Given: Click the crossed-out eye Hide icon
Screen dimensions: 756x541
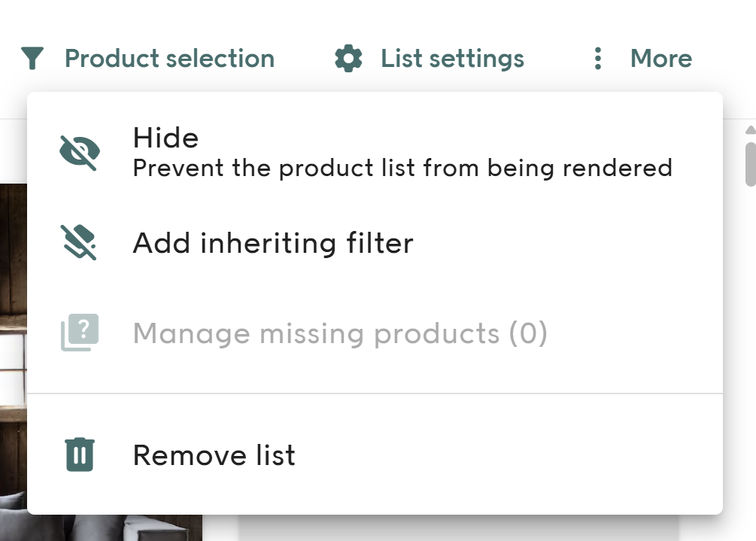Looking at the screenshot, I should click(x=79, y=153).
